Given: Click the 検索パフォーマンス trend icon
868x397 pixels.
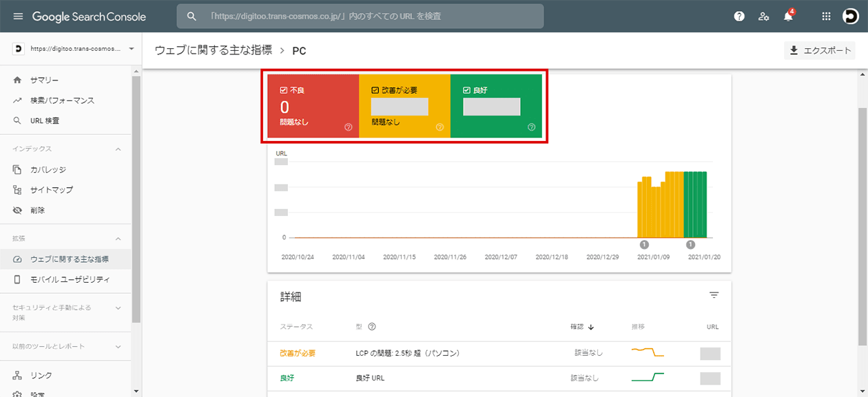Looking at the screenshot, I should click(18, 100).
